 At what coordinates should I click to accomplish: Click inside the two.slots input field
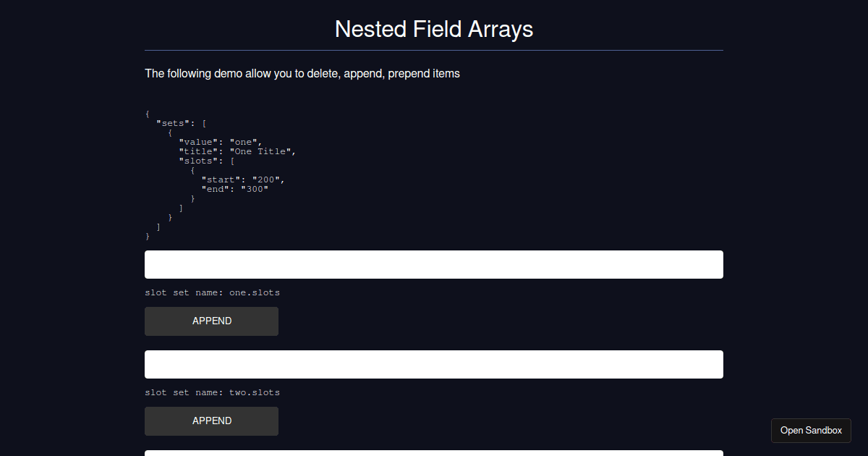[x=433, y=364]
